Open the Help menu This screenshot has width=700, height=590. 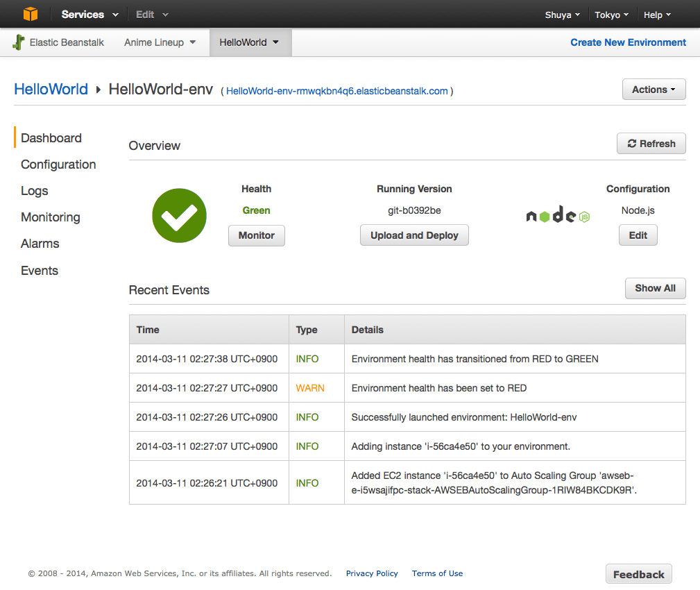tap(657, 15)
